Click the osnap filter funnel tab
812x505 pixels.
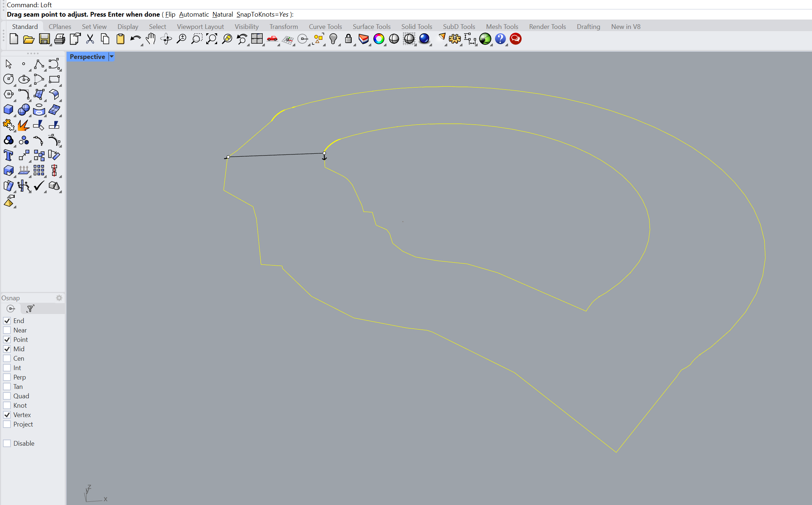30,309
